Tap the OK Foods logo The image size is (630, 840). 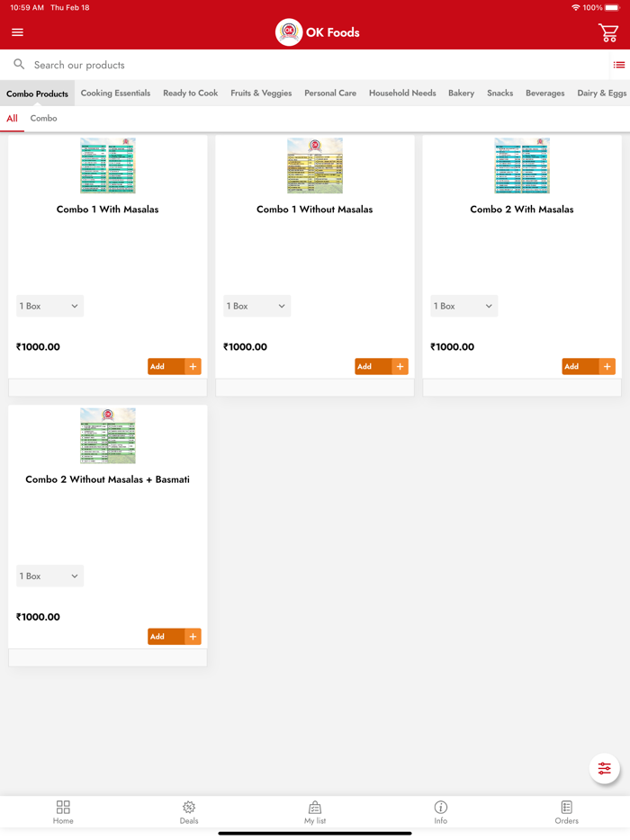(289, 32)
